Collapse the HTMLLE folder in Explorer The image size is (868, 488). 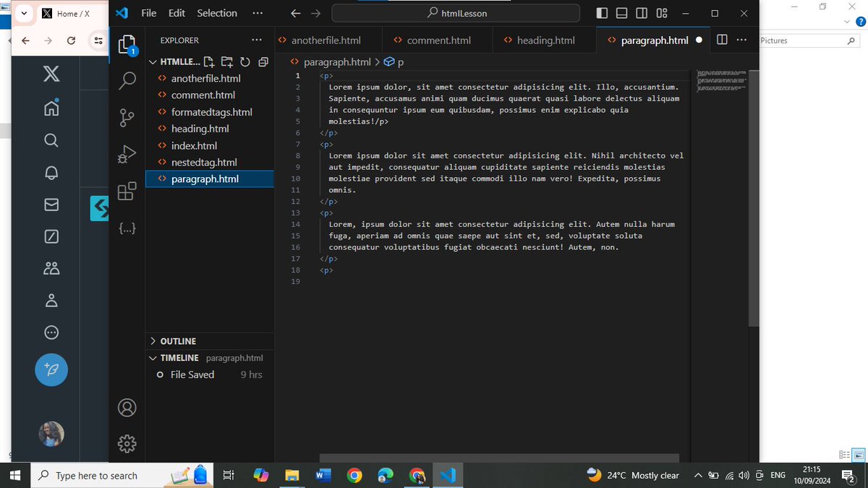point(153,61)
